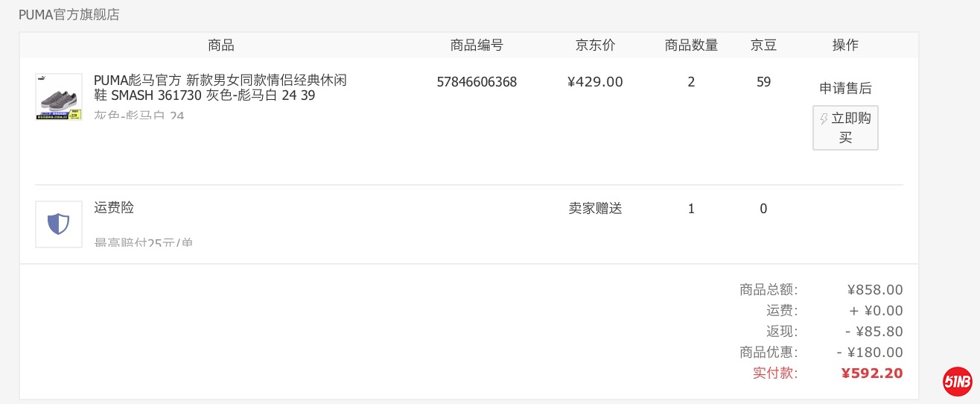Click the 申请售后 link
The image size is (980, 404).
(845, 89)
